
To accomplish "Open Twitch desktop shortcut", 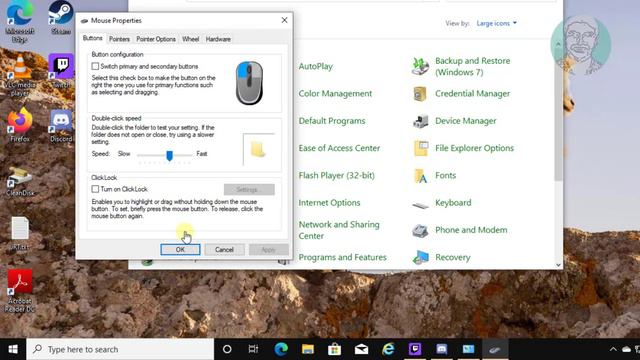I will tap(61, 71).
